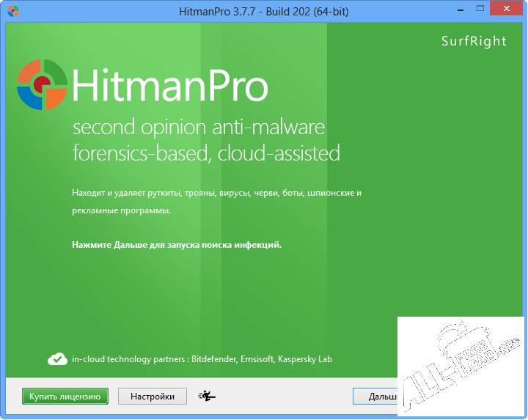Click the bold 'Нажмите Дальше' instruction text
The image size is (528, 420).
(177, 245)
